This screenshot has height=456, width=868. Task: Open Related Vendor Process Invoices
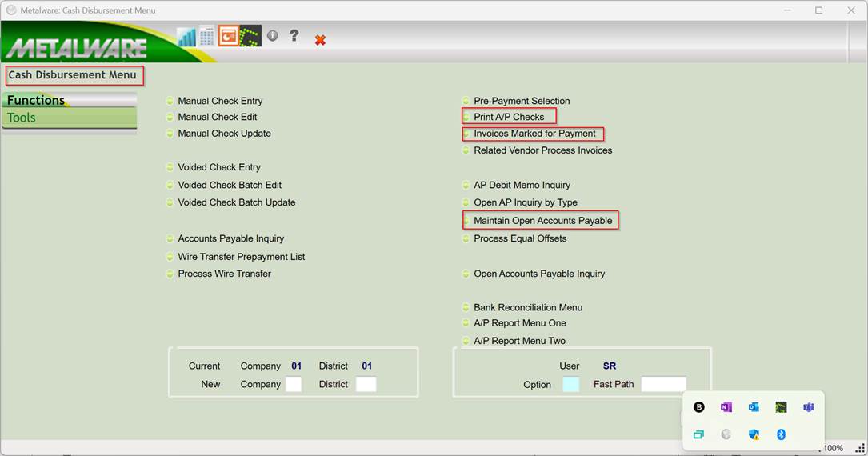click(543, 150)
